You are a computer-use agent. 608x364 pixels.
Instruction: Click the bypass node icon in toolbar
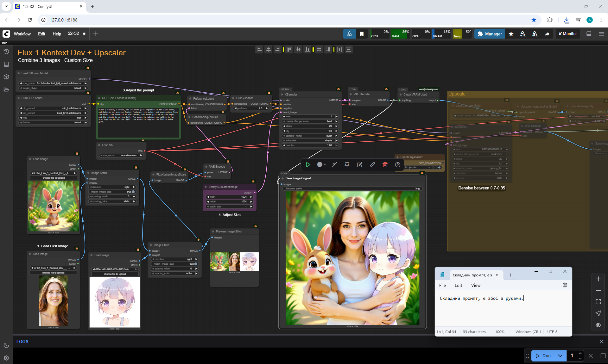pyautogui.click(x=334, y=165)
